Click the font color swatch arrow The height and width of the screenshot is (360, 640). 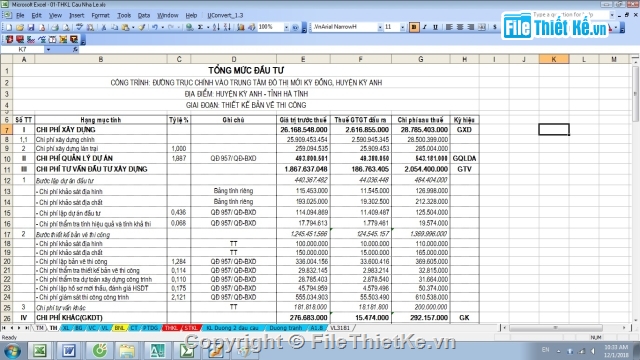click(x=616, y=28)
